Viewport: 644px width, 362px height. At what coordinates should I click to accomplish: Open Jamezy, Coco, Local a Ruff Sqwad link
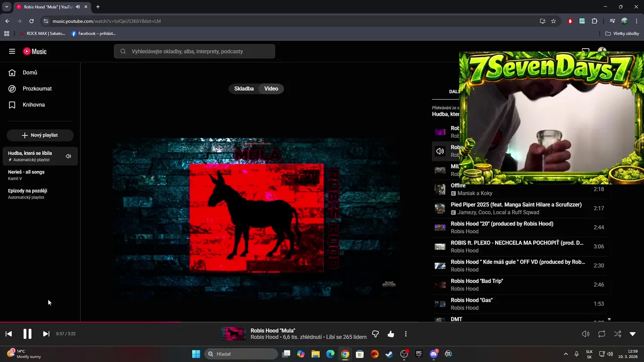point(498,212)
